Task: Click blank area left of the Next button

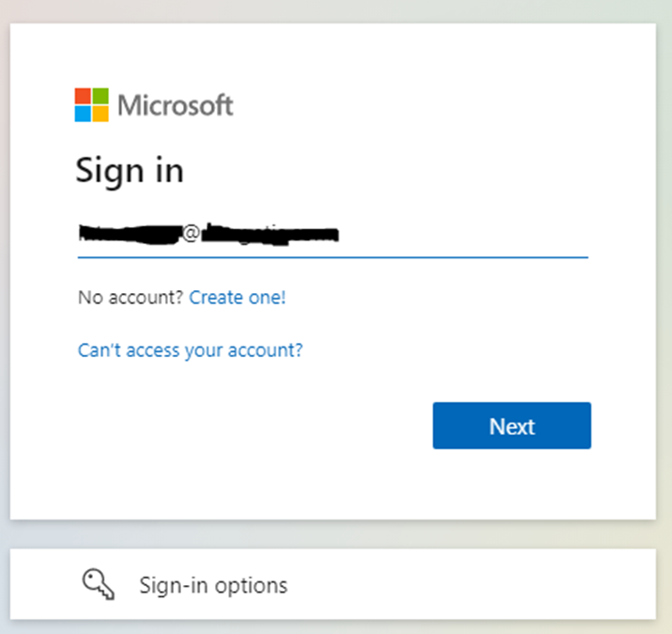Action: [253, 426]
